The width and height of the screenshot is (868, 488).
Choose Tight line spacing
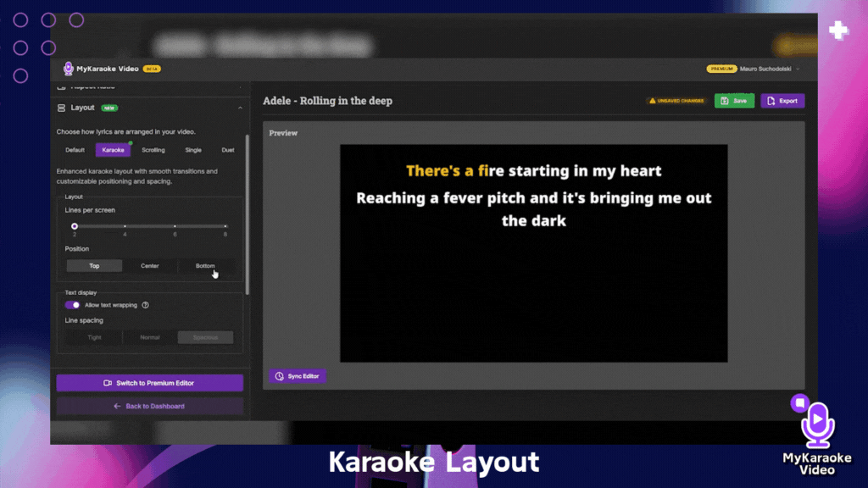pyautogui.click(x=94, y=337)
